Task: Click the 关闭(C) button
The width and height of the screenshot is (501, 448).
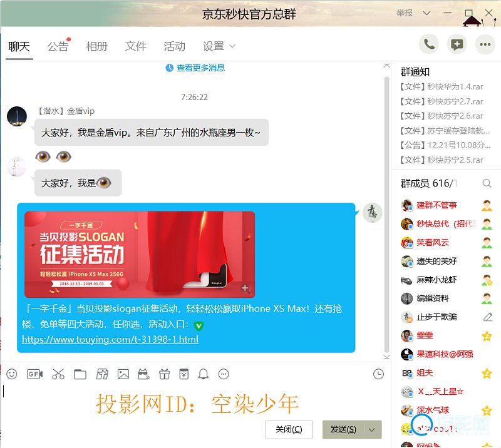Action: [x=289, y=430]
